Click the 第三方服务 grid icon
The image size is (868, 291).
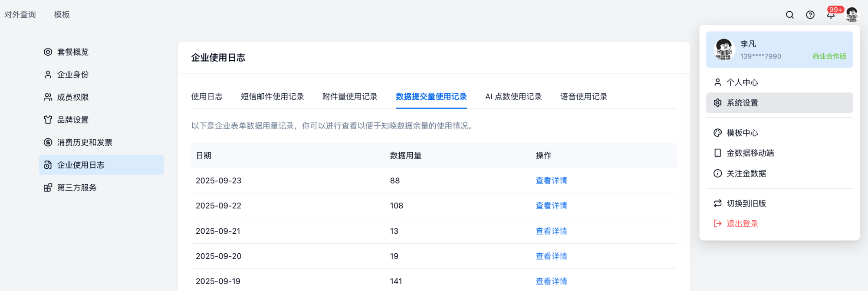(x=48, y=187)
